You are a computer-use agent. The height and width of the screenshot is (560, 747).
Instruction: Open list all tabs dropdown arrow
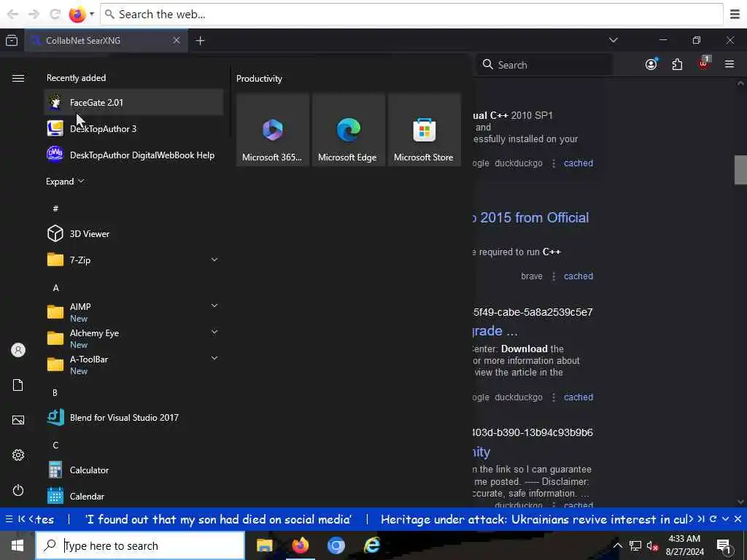(614, 40)
